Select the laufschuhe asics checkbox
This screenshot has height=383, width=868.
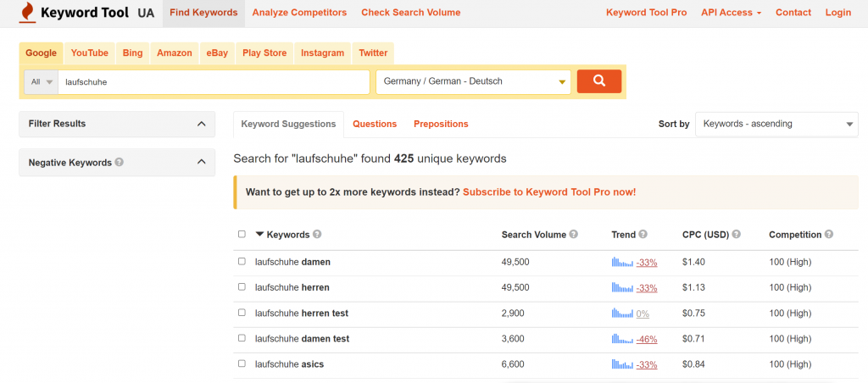pyautogui.click(x=242, y=364)
